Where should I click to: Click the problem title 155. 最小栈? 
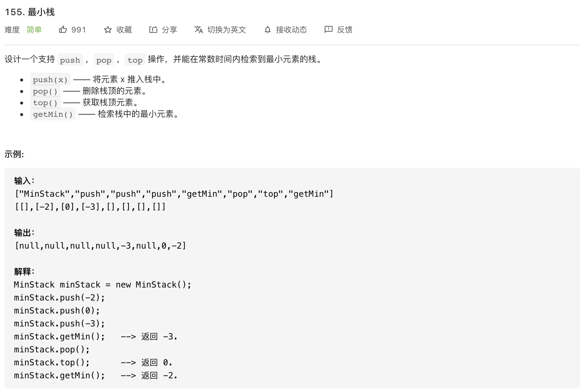click(x=30, y=12)
